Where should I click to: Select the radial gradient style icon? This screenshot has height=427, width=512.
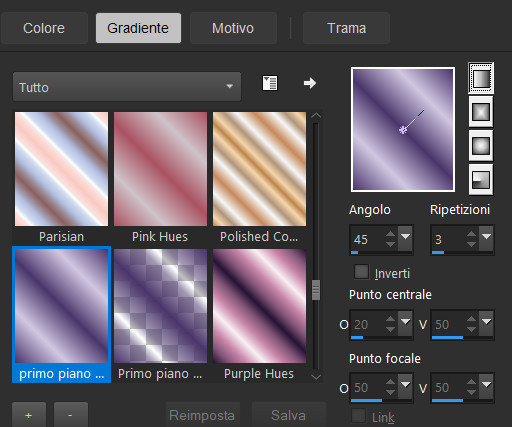click(481, 180)
